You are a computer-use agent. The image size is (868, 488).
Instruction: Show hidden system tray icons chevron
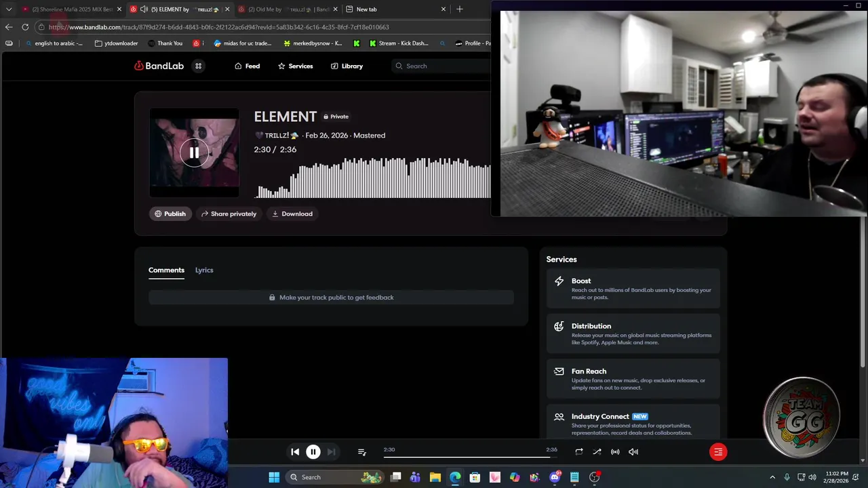click(x=772, y=477)
